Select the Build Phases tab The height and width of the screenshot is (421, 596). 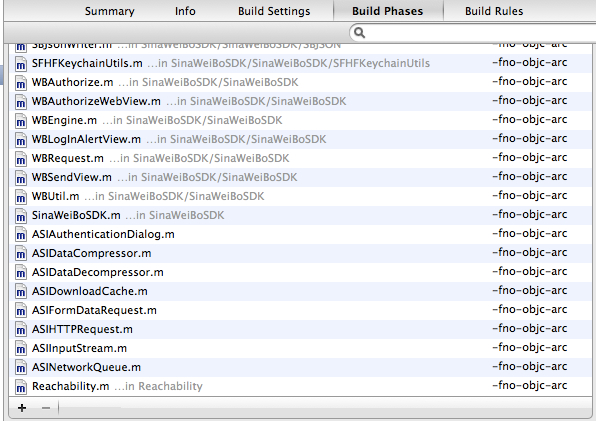pyautogui.click(x=387, y=11)
